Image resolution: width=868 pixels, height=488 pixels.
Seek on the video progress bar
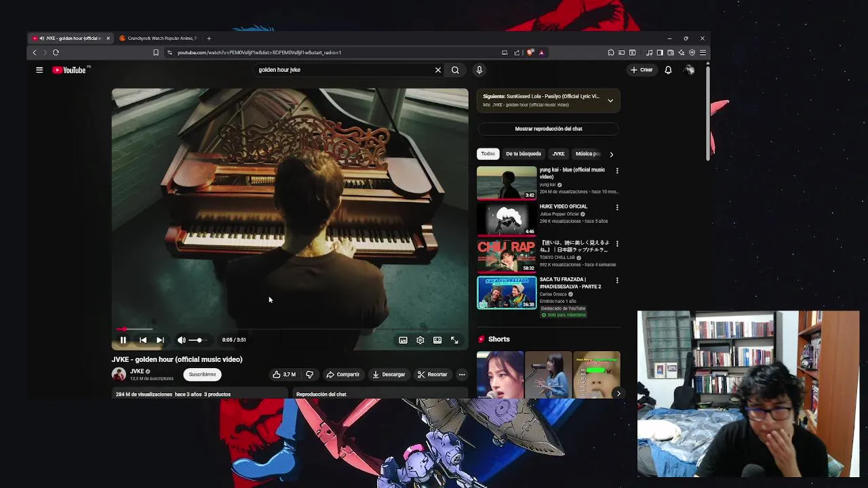[x=290, y=329]
